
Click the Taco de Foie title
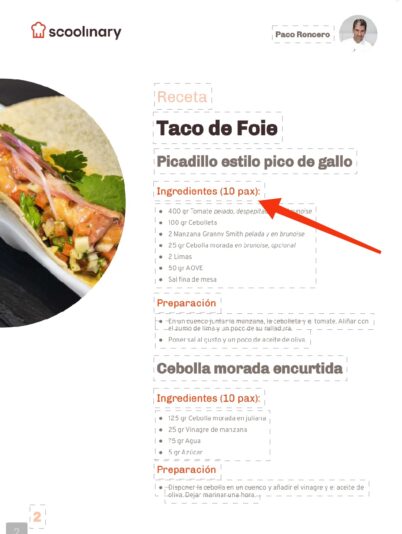pos(217,128)
